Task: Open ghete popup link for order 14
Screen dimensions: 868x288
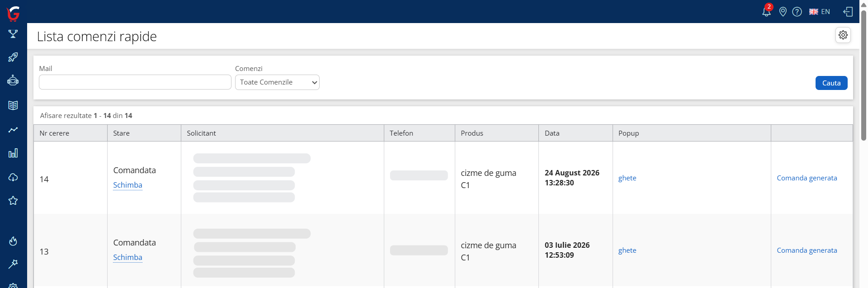Action: click(x=627, y=178)
